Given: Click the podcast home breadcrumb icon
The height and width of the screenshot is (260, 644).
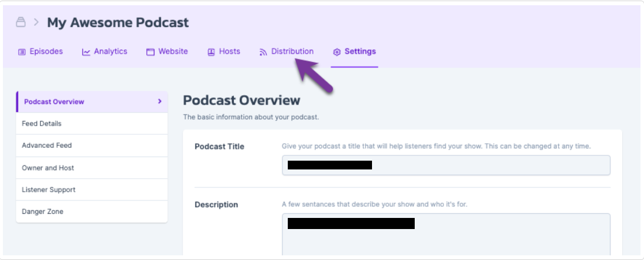Looking at the screenshot, I should [x=20, y=22].
